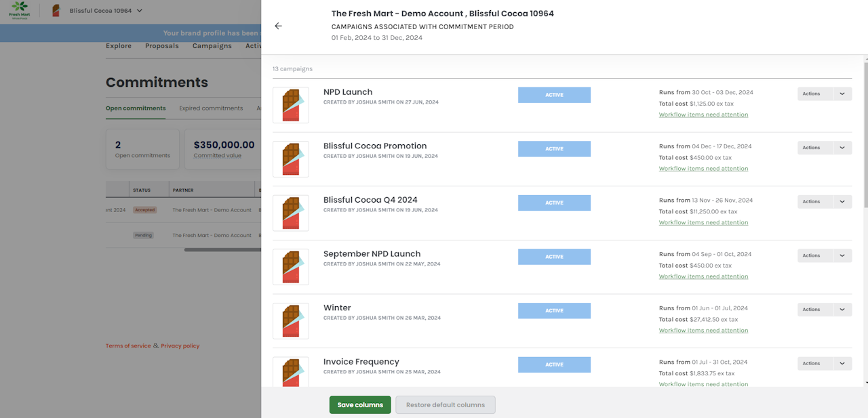
Task: Click the vertical scrollbar of campaigns panel
Action: coord(865,135)
